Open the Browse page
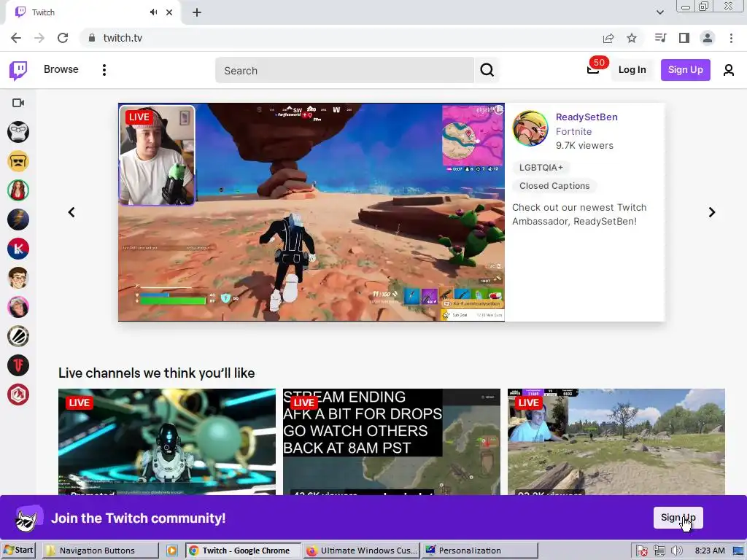This screenshot has width=747, height=560. pos(61,69)
